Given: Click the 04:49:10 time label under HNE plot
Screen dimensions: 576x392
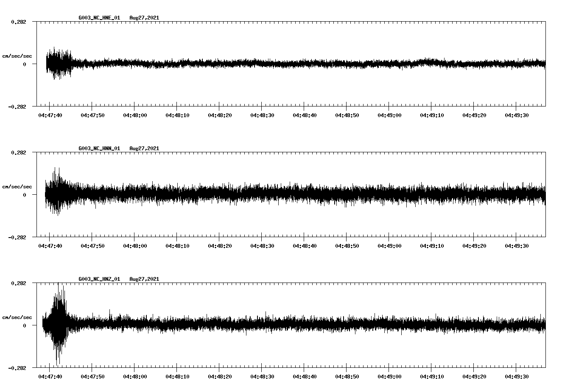Looking at the screenshot, I should pos(432,115).
